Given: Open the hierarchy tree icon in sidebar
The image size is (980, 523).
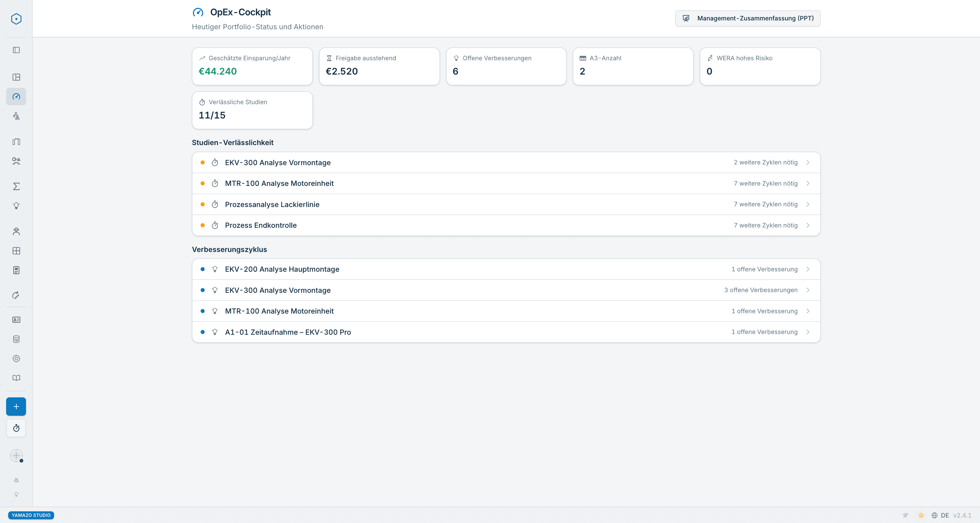Looking at the screenshot, I should coord(16,116).
